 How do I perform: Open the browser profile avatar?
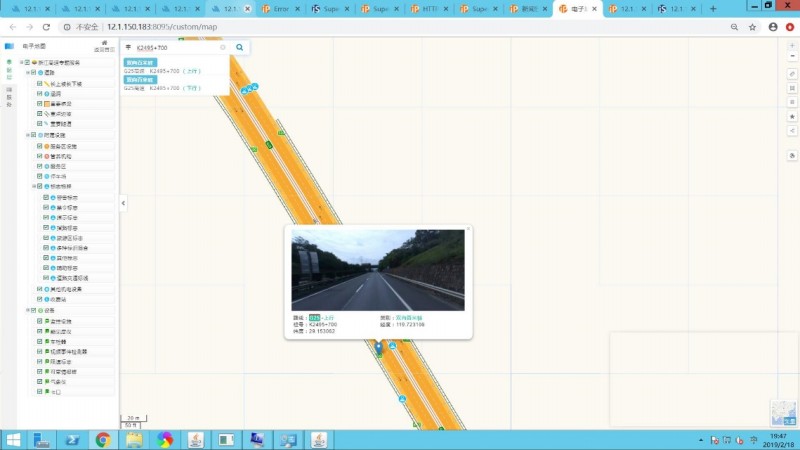click(773, 27)
